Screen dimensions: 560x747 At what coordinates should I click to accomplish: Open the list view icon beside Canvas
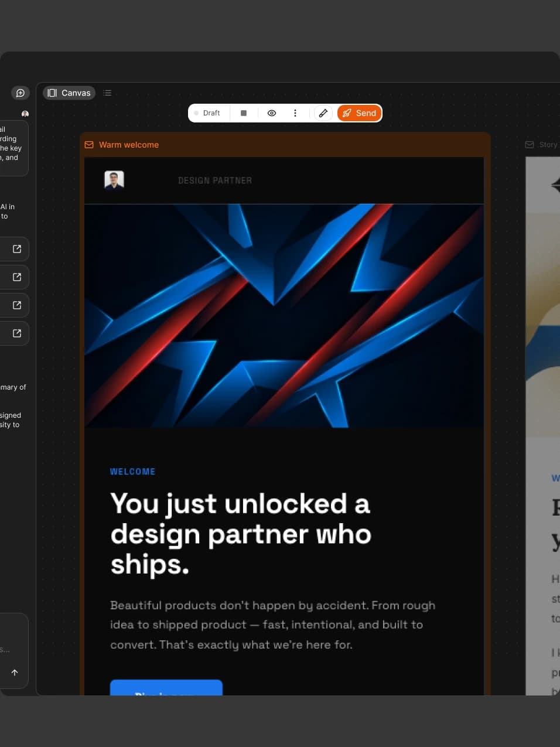click(107, 93)
